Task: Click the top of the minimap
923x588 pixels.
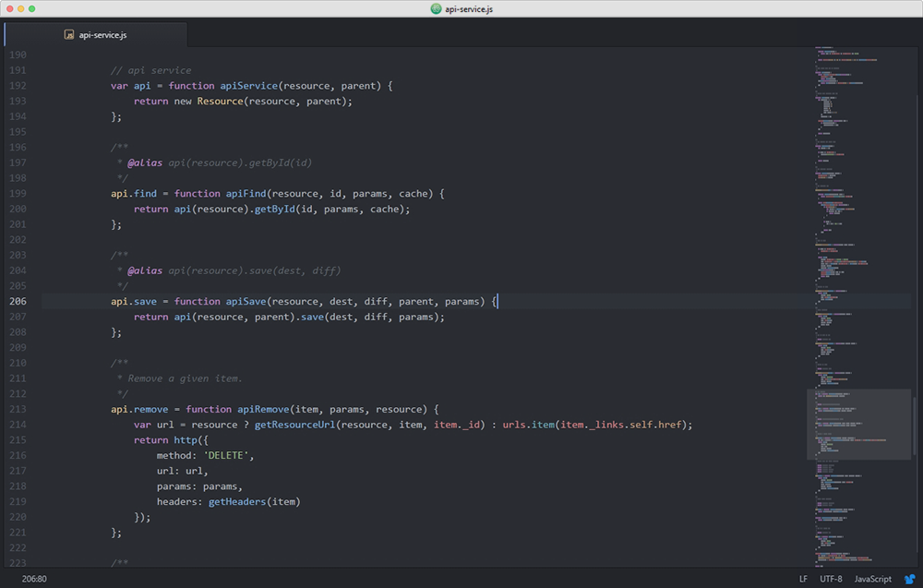Action: click(x=858, y=50)
